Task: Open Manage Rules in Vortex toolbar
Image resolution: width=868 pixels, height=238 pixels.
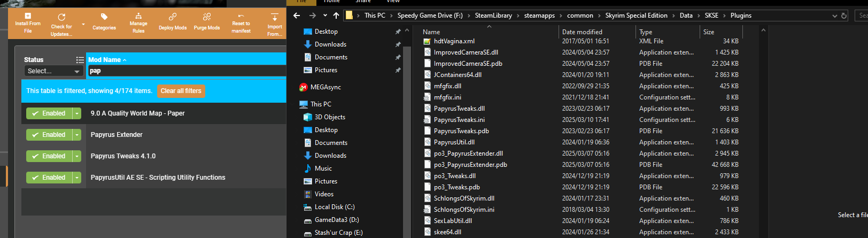Action: tap(138, 24)
